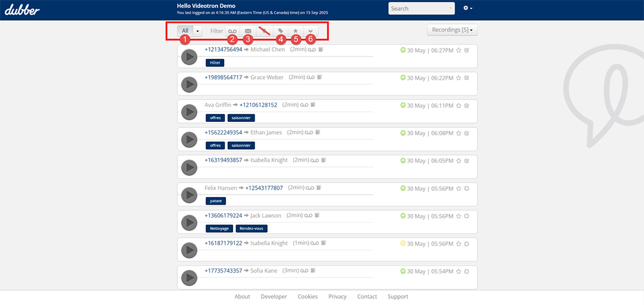Viewport: 644px width, 305px height.
Task: Open the settings gear menu
Action: [x=468, y=8]
